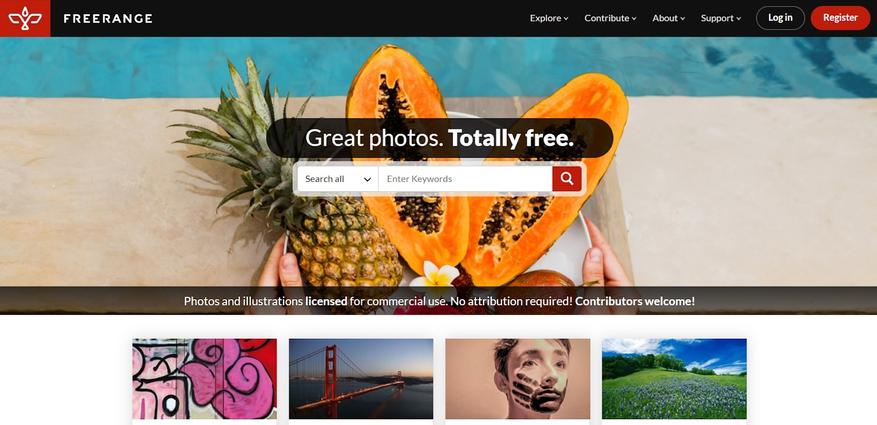The width and height of the screenshot is (877, 425).
Task: Click the chevron beside Support
Action: 739,18
